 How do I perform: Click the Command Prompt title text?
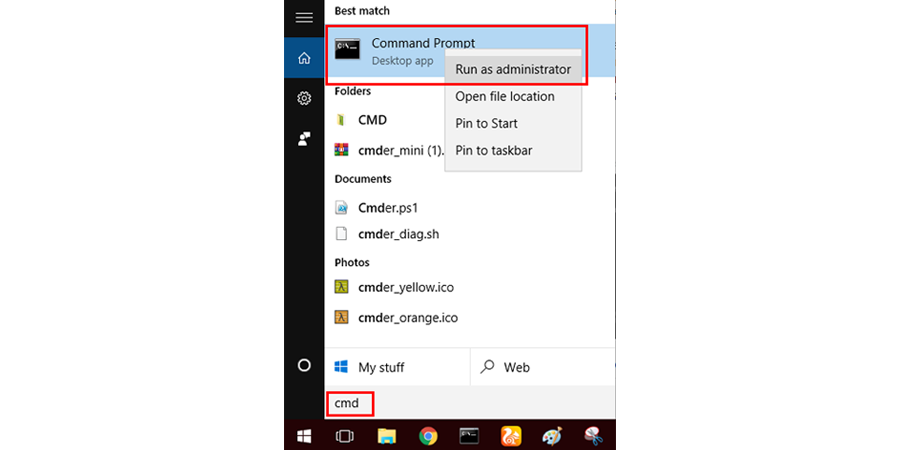pyautogui.click(x=424, y=44)
